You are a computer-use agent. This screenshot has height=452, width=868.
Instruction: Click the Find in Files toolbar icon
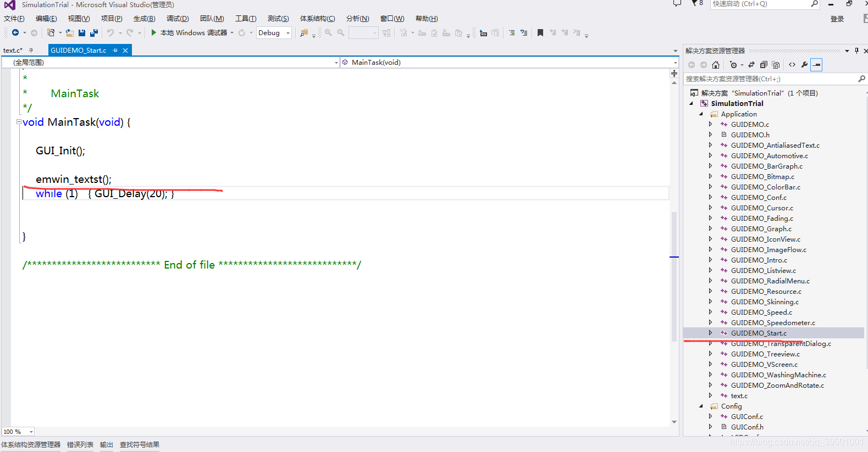(x=304, y=33)
